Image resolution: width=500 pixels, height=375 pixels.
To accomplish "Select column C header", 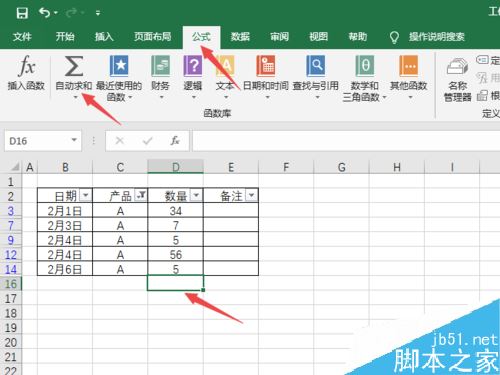I will click(x=120, y=167).
